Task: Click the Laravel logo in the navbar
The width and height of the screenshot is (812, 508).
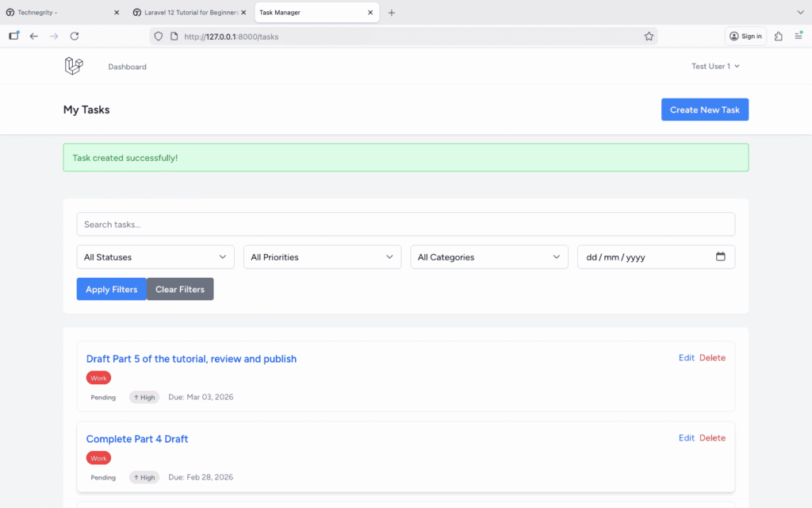Action: coord(74,67)
